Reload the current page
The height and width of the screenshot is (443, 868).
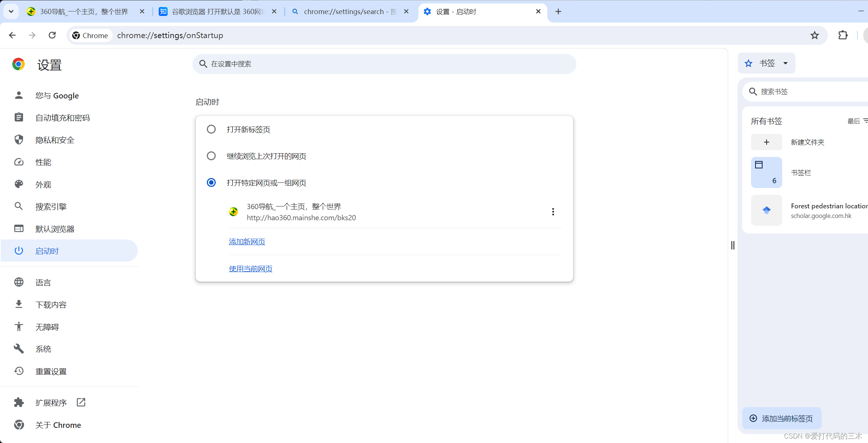coord(52,35)
